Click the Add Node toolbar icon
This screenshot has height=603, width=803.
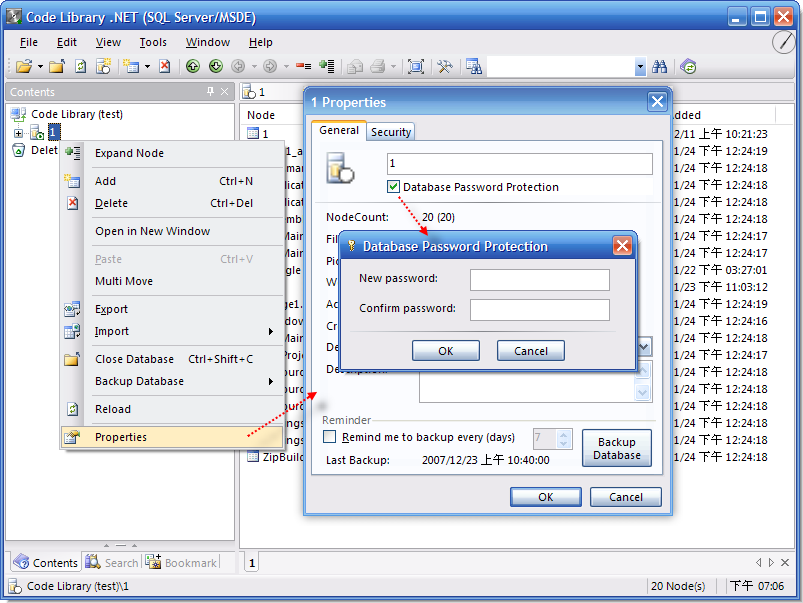tap(131, 66)
